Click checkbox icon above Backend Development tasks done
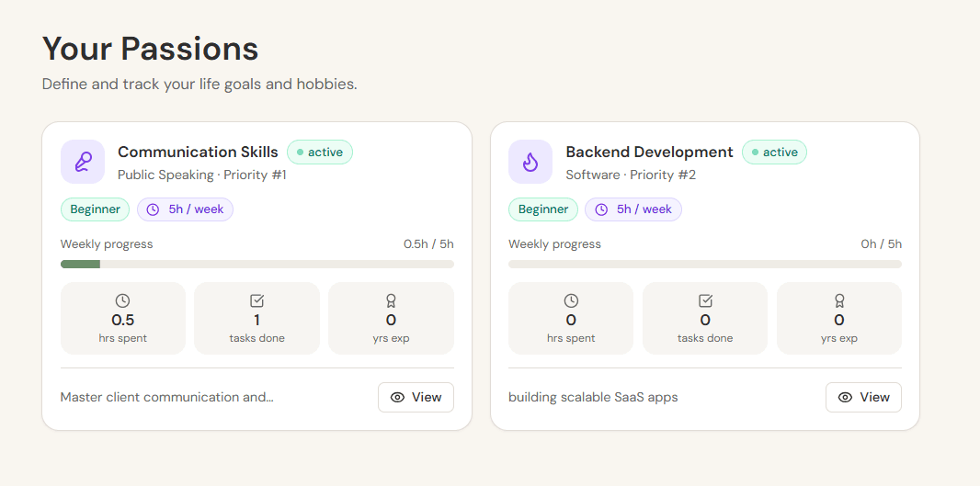 [x=705, y=301]
